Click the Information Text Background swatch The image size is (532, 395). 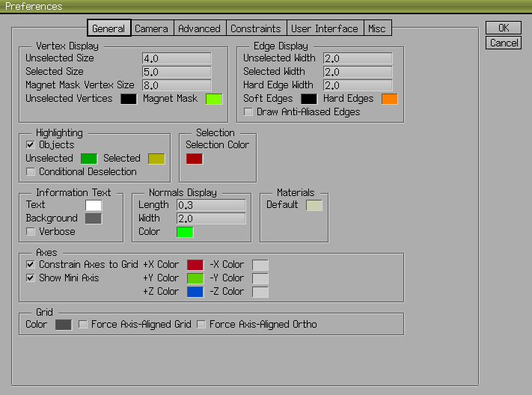coord(94,218)
